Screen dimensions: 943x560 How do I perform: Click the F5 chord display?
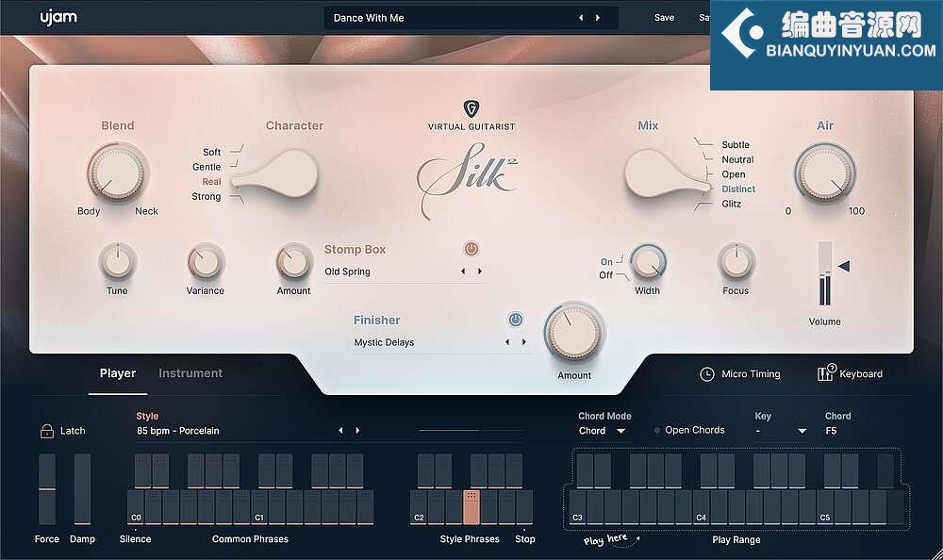[831, 431]
